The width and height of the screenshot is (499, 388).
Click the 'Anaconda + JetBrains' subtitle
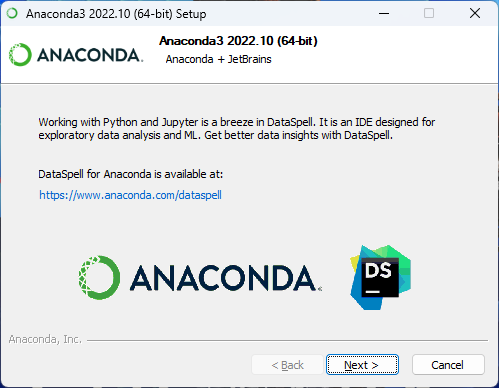click(218, 59)
